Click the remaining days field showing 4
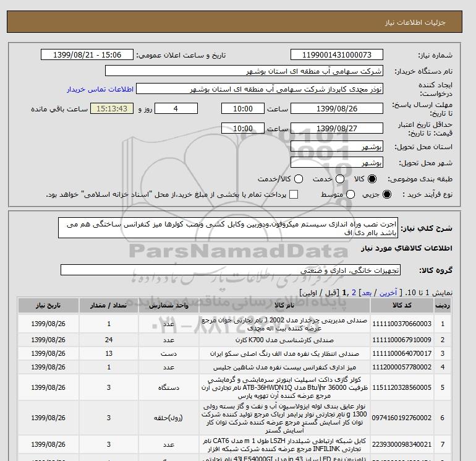The height and width of the screenshot is (461, 476). [176, 108]
